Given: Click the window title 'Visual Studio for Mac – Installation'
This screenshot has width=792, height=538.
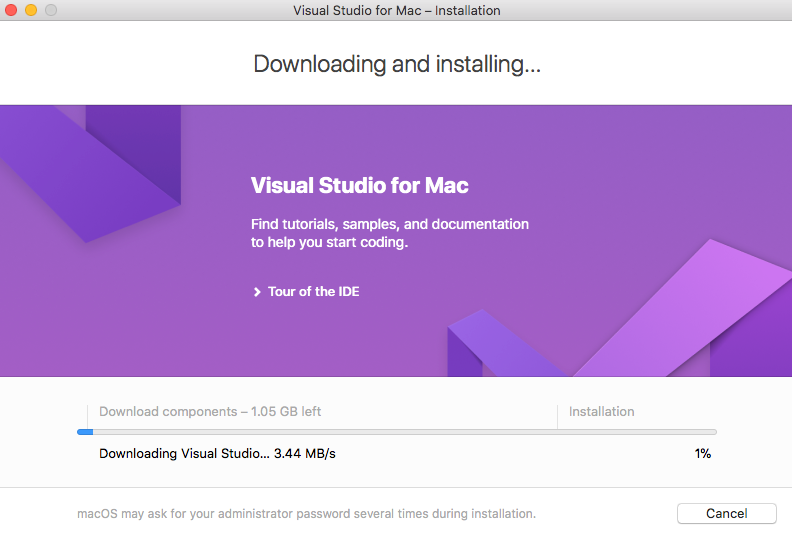Looking at the screenshot, I should pos(397,10).
